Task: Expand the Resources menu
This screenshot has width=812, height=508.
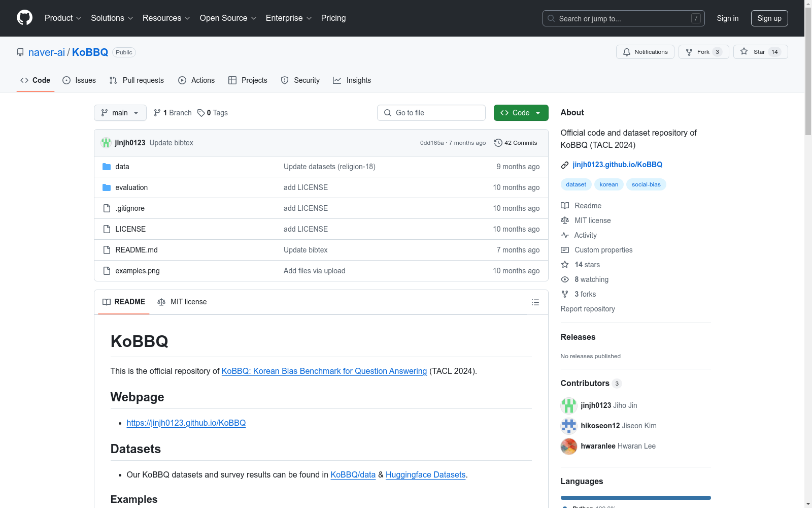Action: coord(166,18)
